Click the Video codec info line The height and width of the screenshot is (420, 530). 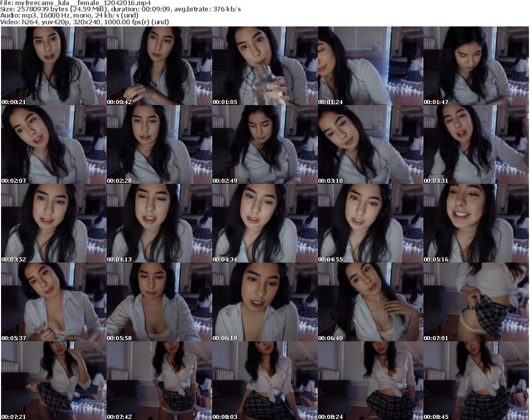(x=87, y=22)
